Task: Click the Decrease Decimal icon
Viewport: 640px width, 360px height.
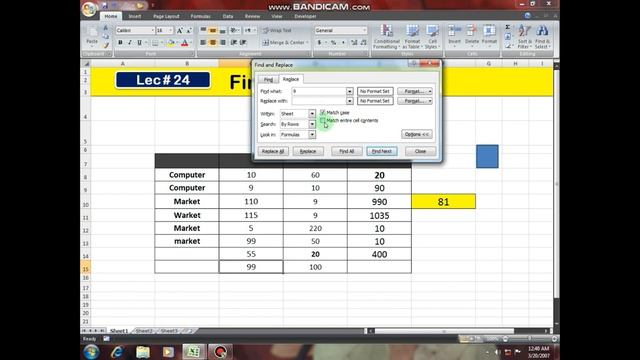Action: coord(363,42)
